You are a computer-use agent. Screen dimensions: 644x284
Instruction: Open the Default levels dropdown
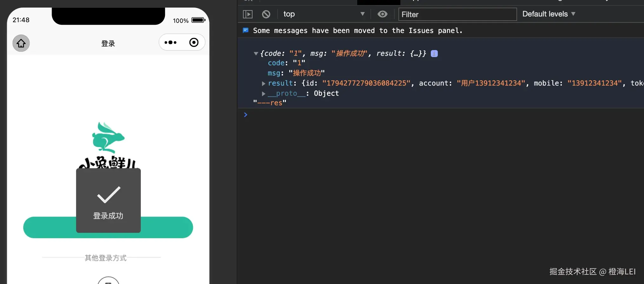[x=549, y=14]
